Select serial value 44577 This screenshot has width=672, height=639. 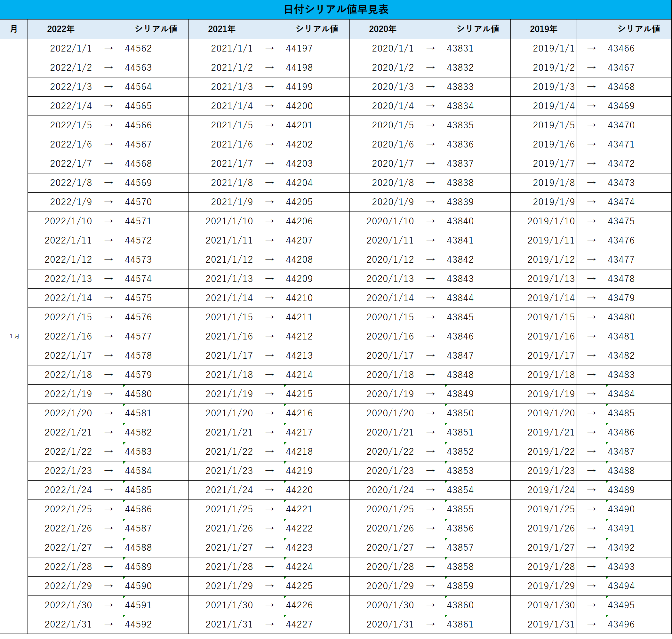tap(156, 336)
